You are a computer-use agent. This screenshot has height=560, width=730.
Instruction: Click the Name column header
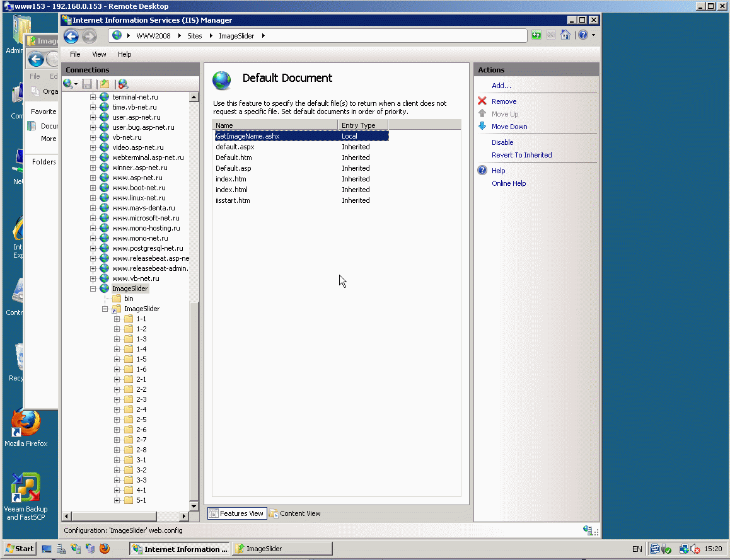click(275, 125)
